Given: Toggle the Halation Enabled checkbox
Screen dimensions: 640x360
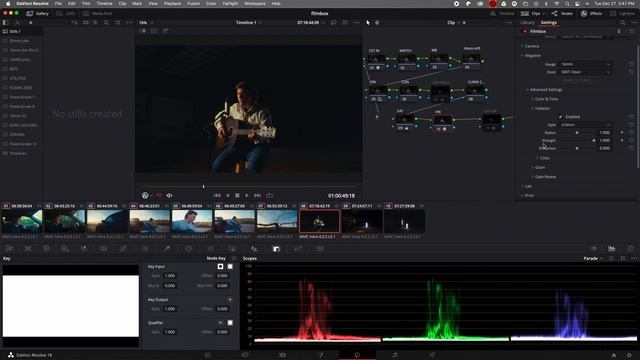Looking at the screenshot, I should 560,117.
